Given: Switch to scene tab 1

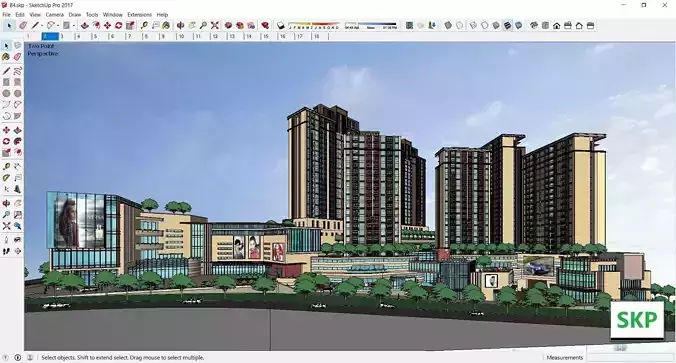Looking at the screenshot, I should [x=33, y=36].
